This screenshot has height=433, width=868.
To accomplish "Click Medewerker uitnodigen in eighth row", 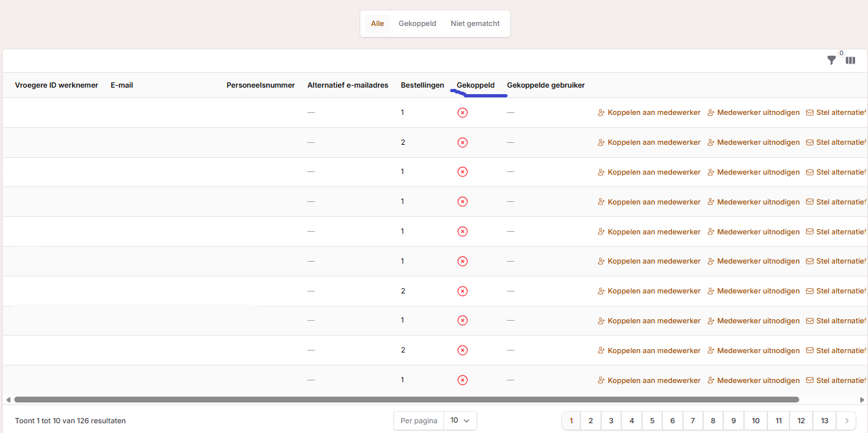I will point(754,321).
